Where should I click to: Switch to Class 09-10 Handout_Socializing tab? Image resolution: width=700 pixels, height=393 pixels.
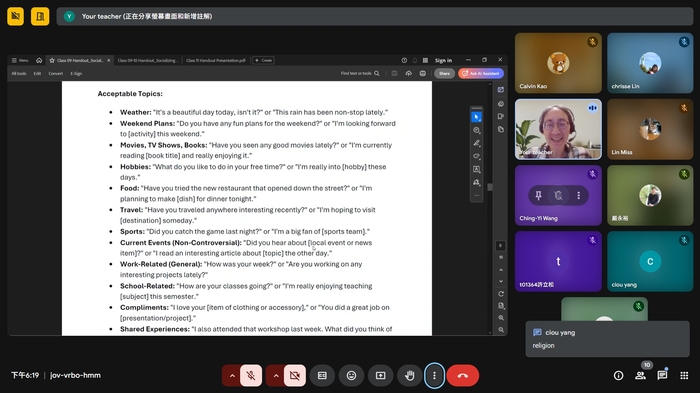click(x=148, y=60)
